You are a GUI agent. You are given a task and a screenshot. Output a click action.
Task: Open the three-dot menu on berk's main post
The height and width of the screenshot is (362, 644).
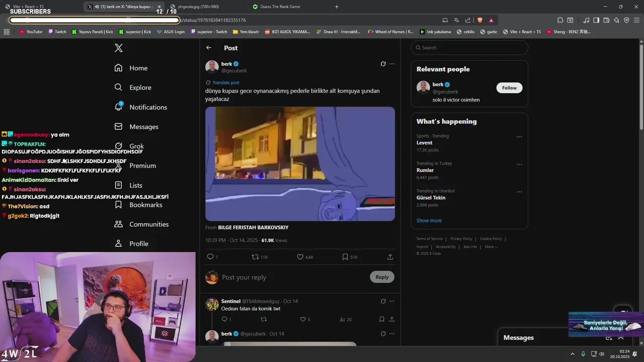(x=392, y=64)
